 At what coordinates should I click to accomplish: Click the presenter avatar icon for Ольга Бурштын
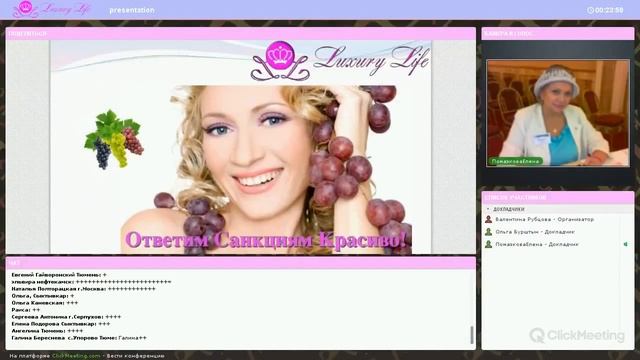(x=488, y=232)
